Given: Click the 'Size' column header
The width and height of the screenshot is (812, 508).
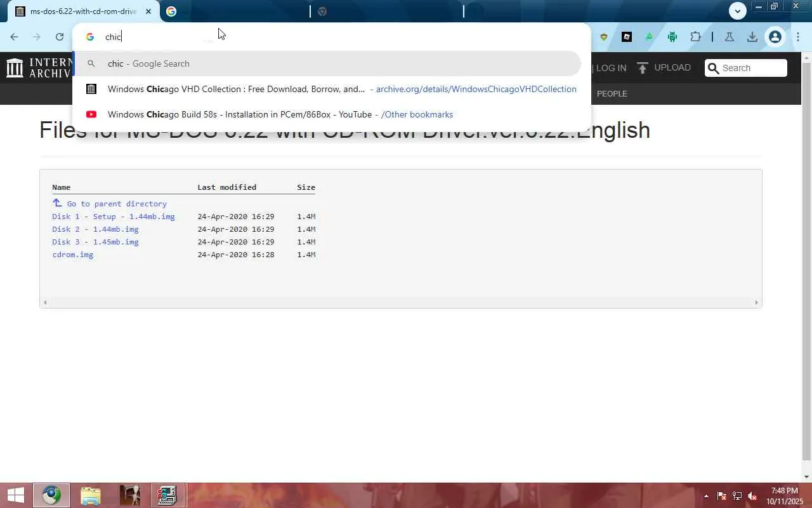Looking at the screenshot, I should [x=306, y=187].
